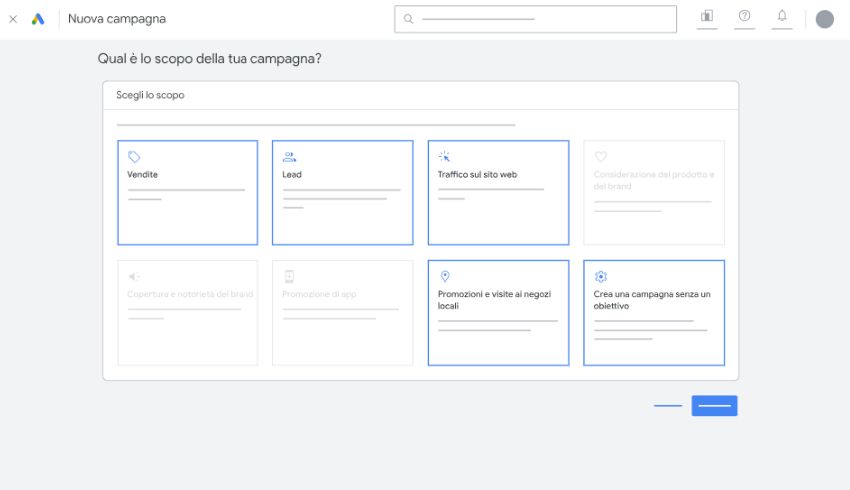Click the Traffico sul sito web cursor icon
This screenshot has width=850, height=490.
point(444,157)
